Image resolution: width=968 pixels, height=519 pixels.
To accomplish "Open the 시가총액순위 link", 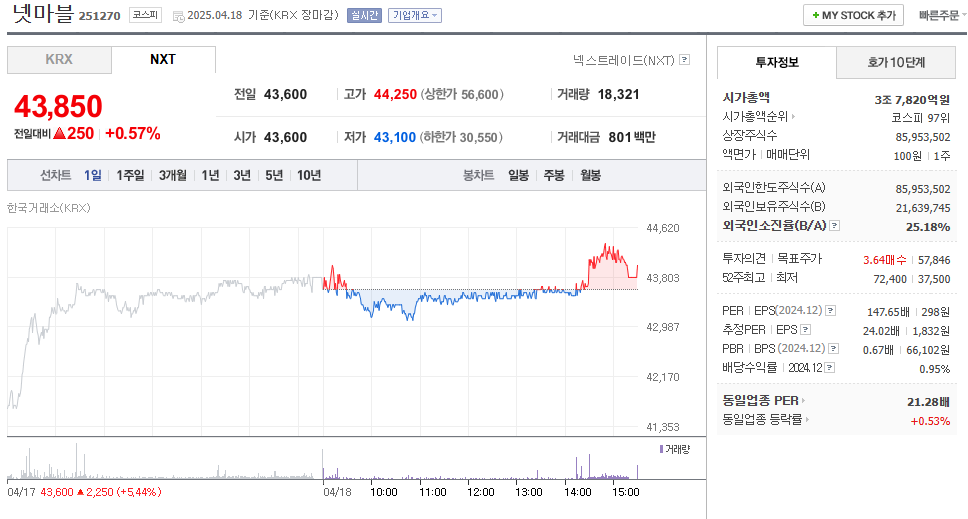I will (x=755, y=116).
